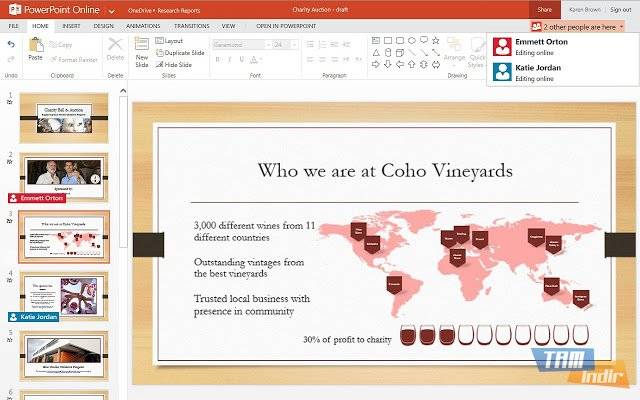640x400 pixels.
Task: Toggle Italic formatting in Font group
Action: (228, 60)
